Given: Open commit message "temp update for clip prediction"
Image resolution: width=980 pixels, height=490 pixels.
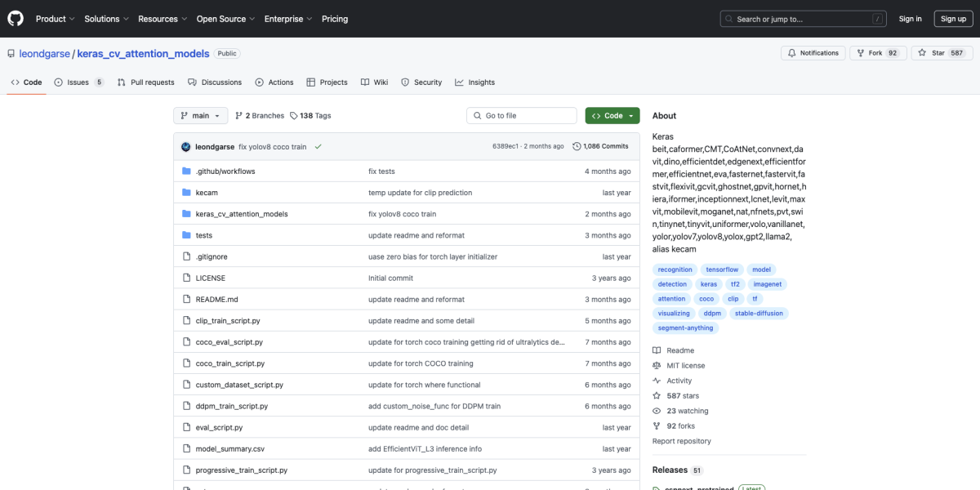Looking at the screenshot, I should click(421, 193).
